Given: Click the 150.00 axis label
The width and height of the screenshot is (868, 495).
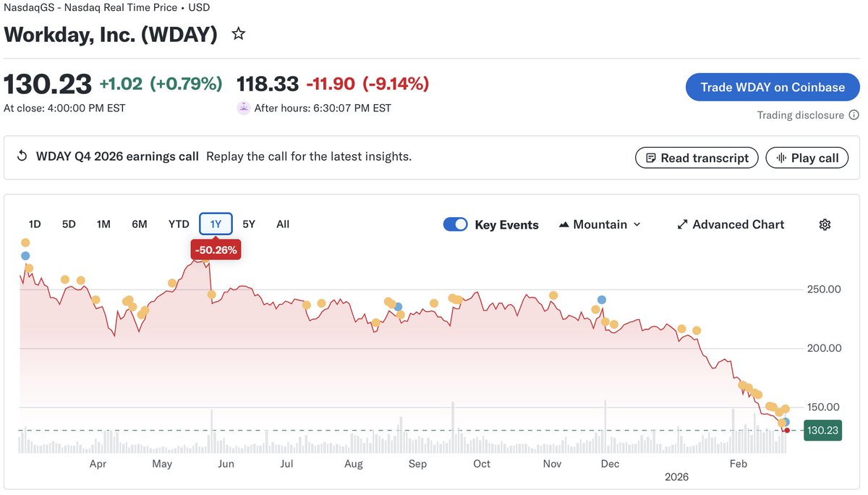Looking at the screenshot, I should tap(824, 407).
